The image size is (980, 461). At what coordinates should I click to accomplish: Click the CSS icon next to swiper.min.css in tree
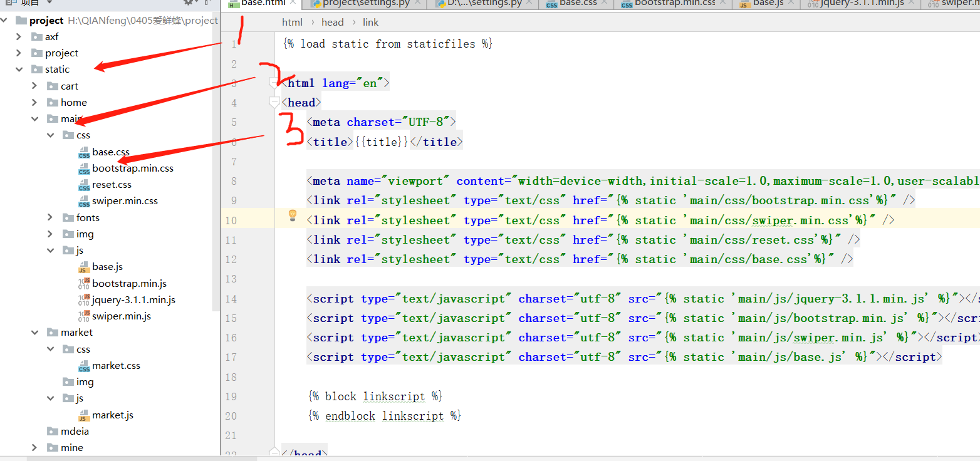(84, 202)
